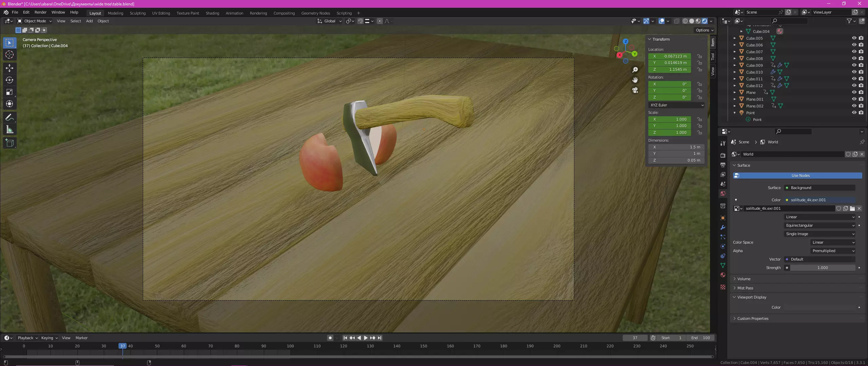Toggle the lock on Location X

(699, 56)
